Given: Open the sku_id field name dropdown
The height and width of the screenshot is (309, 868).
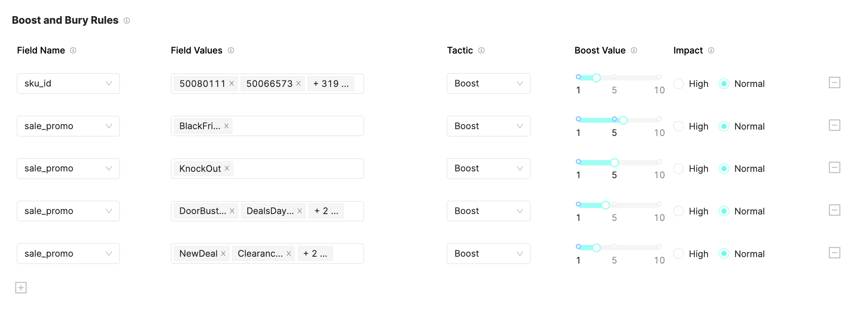Looking at the screenshot, I should (68, 83).
